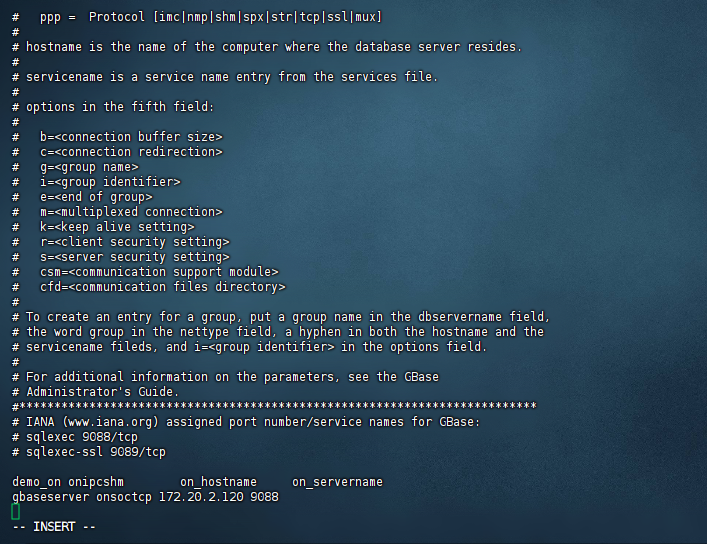Click 'on_hostname' in the demo_on entry

(x=218, y=481)
